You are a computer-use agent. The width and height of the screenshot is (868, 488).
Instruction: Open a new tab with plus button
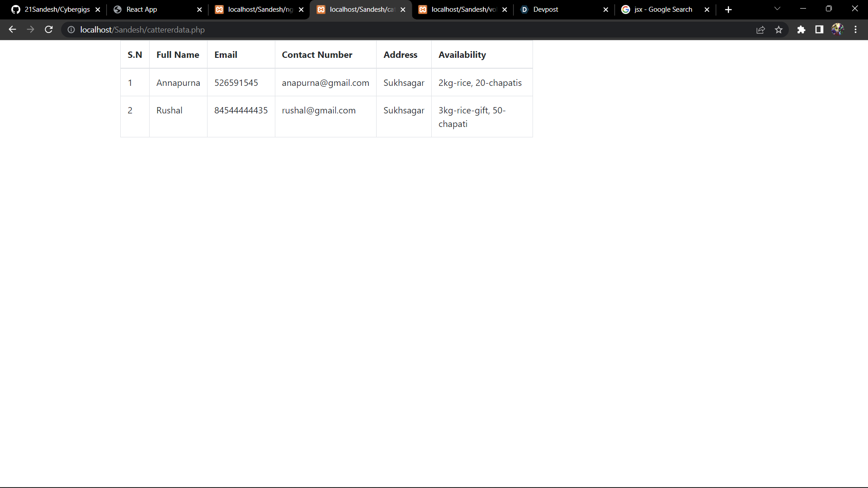click(728, 9)
